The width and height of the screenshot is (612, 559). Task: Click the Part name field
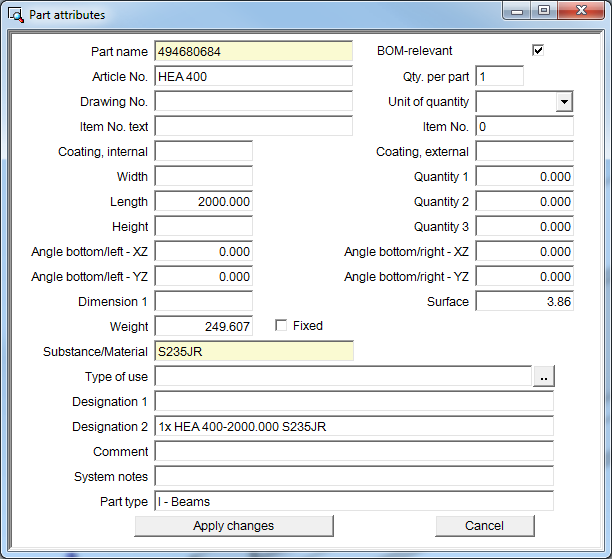[253, 51]
